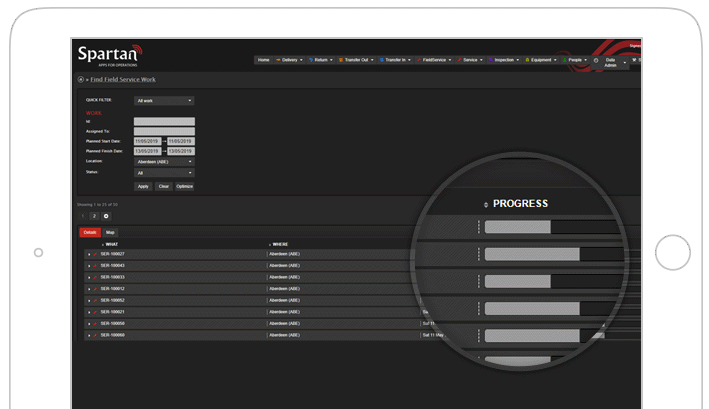Expand the SER-100050 row

pyautogui.click(x=89, y=324)
